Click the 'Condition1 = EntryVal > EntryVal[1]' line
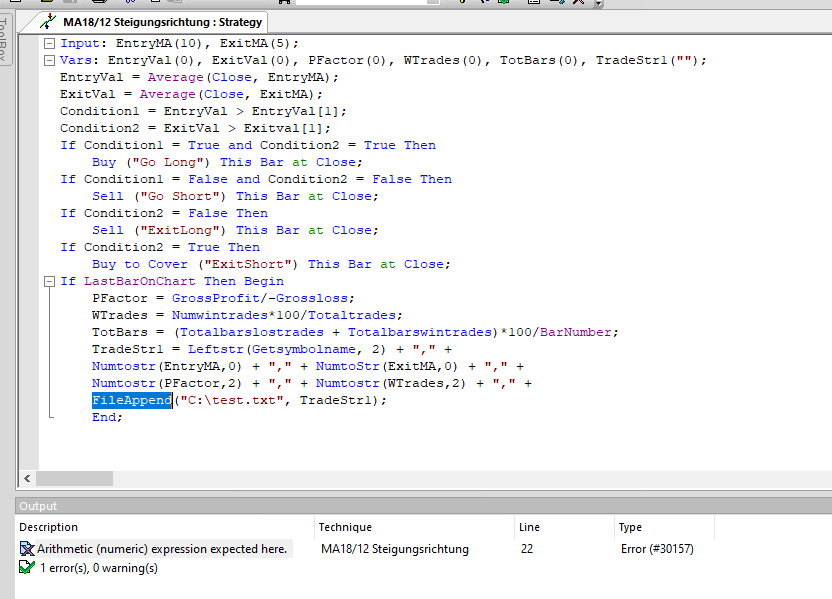This screenshot has width=832, height=599. [203, 111]
